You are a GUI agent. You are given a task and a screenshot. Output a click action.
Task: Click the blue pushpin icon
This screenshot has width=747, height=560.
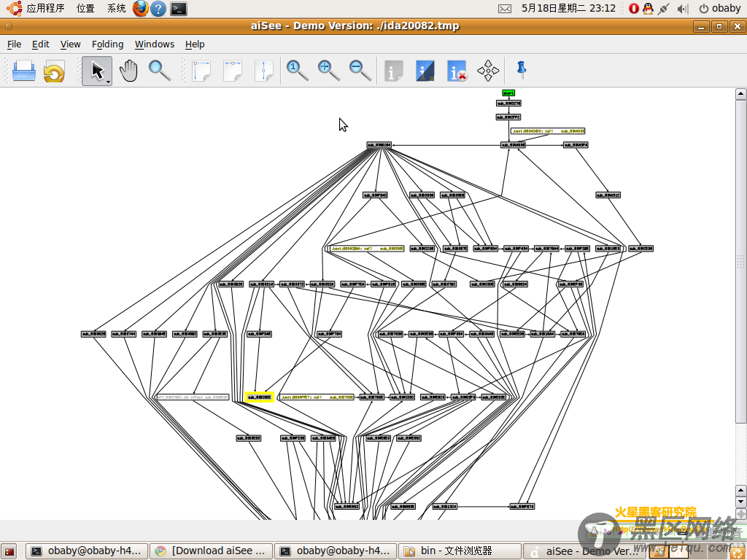click(522, 69)
